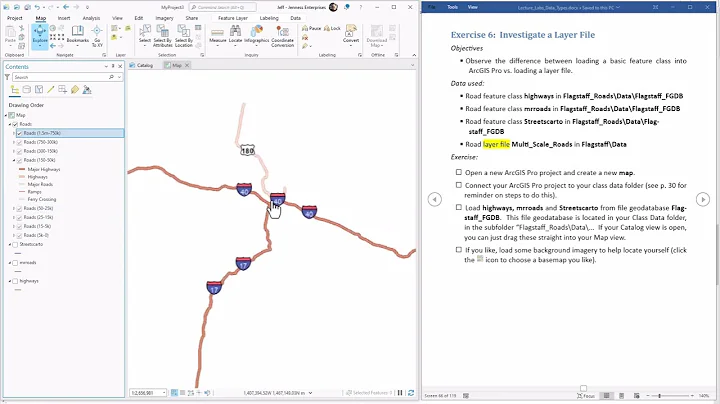Collapse the Streetscarto layer legend
Screen dimensions: 720x404
click(10, 245)
